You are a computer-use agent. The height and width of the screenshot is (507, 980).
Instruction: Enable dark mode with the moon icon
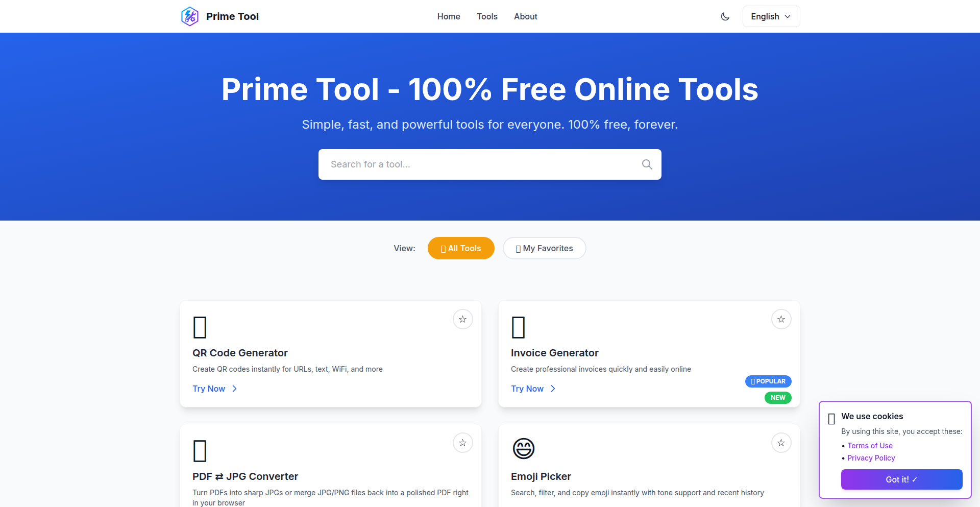(725, 16)
